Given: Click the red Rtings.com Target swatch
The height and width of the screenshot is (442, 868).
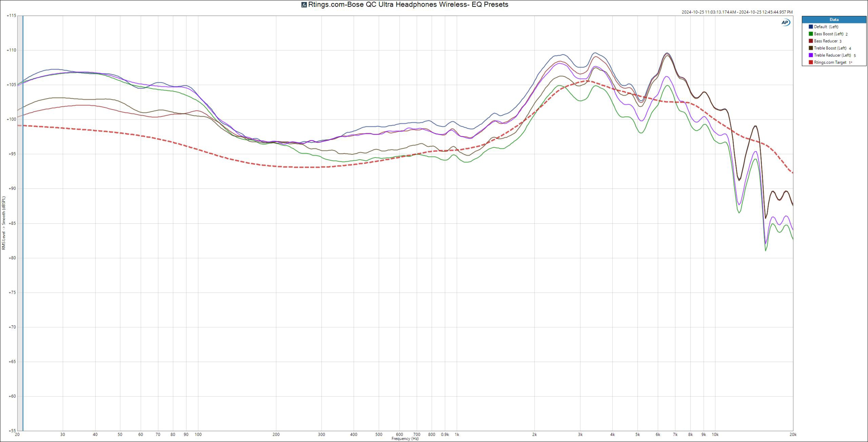Looking at the screenshot, I should pyautogui.click(x=811, y=62).
